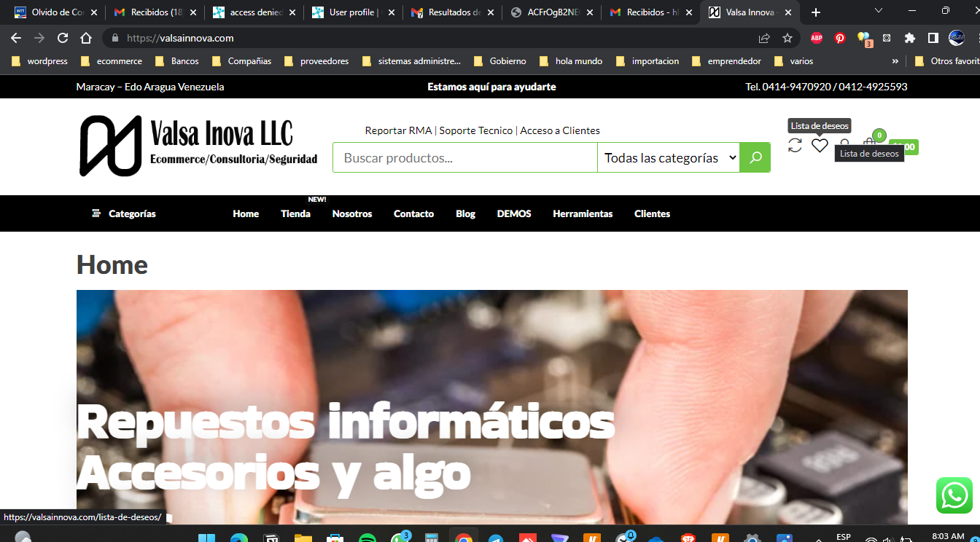Viewport: 980px width, 542px height.
Task: Open the importacion bookmarks folder
Action: [x=647, y=61]
